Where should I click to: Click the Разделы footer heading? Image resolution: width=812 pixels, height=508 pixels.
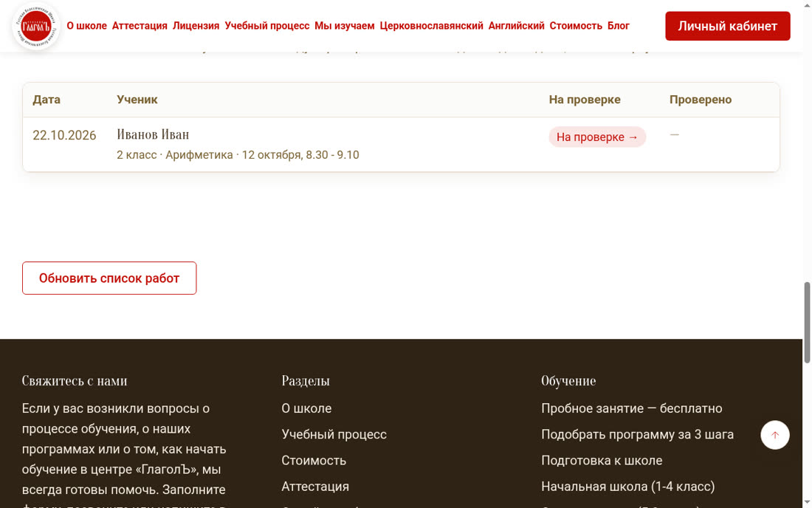306,380
